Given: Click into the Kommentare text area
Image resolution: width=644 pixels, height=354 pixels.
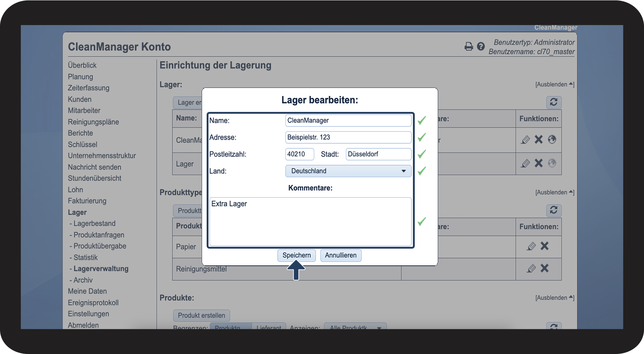Looking at the screenshot, I should [x=311, y=222].
